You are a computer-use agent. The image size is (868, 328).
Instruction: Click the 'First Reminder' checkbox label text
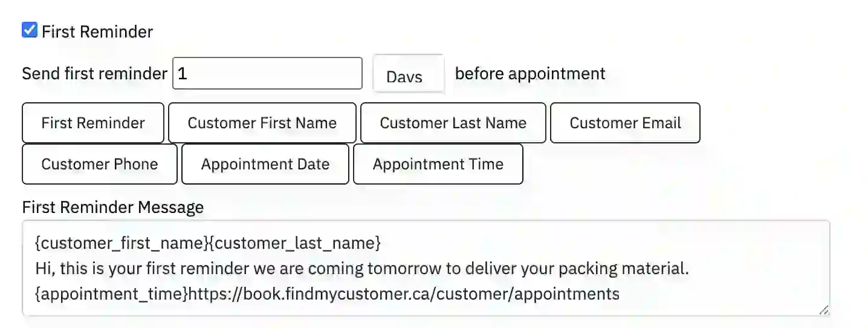[97, 31]
